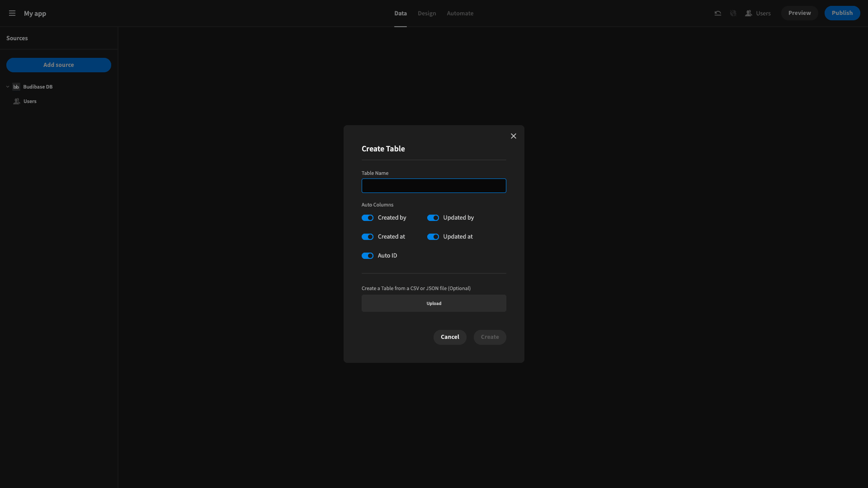Select Budibase DB source label
The image size is (868, 488).
(38, 87)
